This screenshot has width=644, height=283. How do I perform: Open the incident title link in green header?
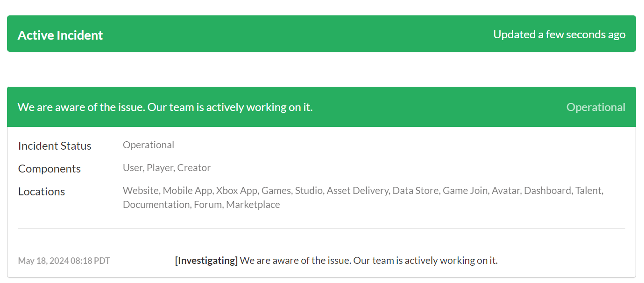(x=165, y=107)
